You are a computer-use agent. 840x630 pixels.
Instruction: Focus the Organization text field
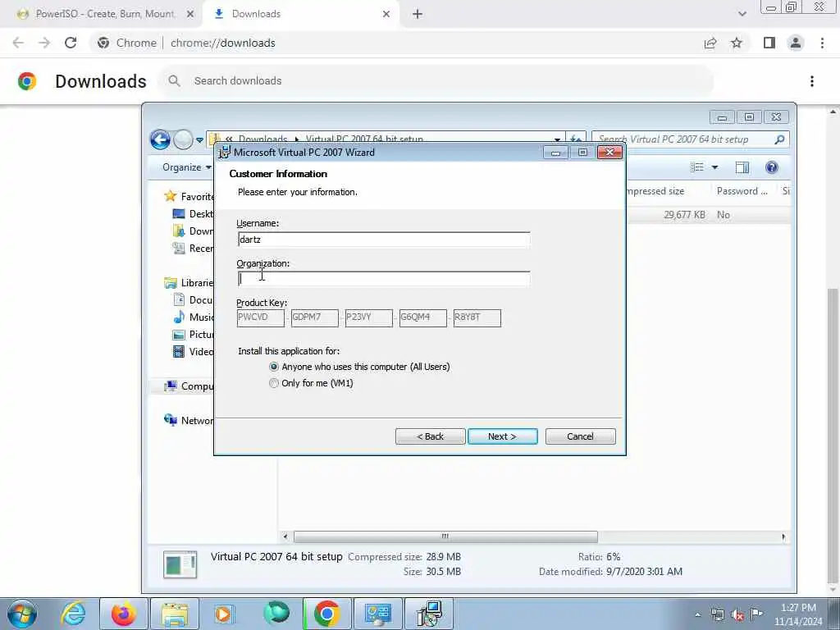[x=384, y=279]
